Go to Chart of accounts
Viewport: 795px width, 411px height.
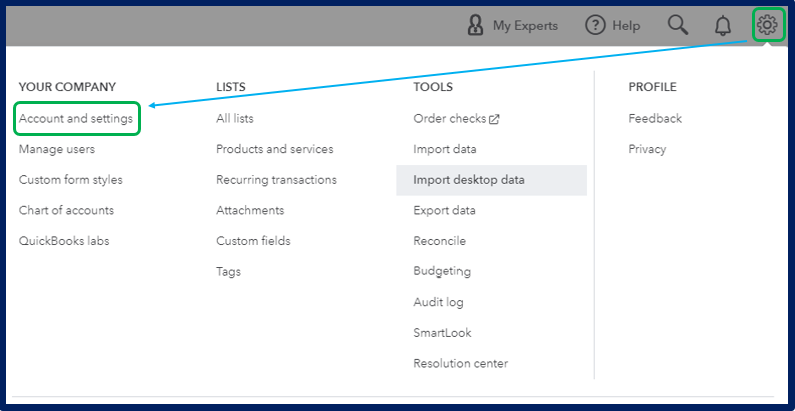66,210
